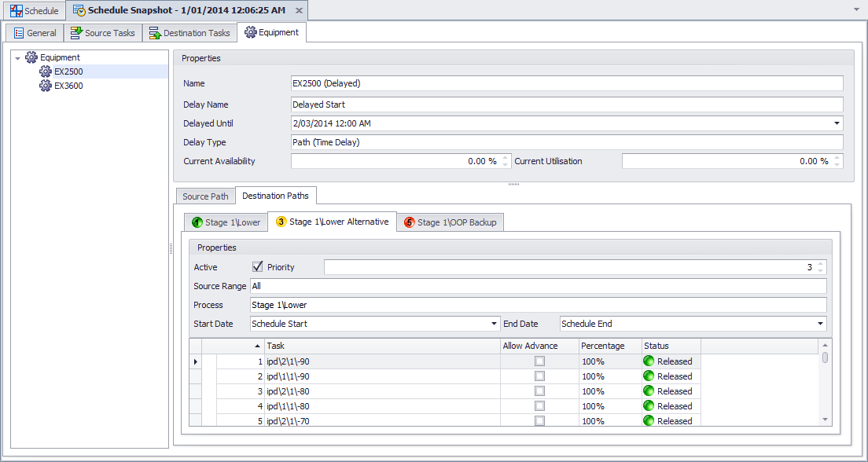Click the Equipment root node gear icon
The height and width of the screenshot is (462, 868).
pyautogui.click(x=31, y=57)
